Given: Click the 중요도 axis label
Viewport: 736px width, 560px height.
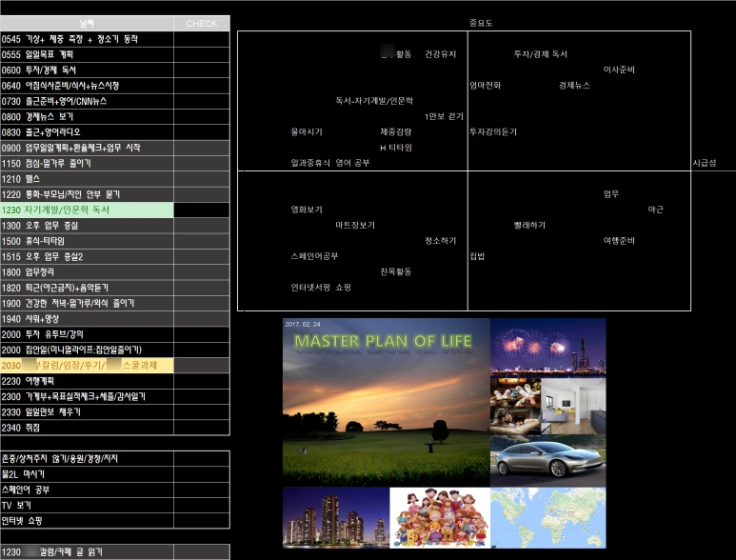Looking at the screenshot, I should click(481, 23).
